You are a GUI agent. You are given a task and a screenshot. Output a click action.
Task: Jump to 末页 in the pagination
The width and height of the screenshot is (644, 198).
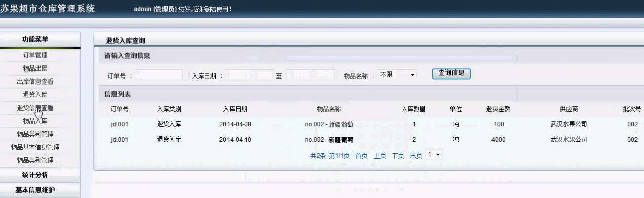[416, 156]
